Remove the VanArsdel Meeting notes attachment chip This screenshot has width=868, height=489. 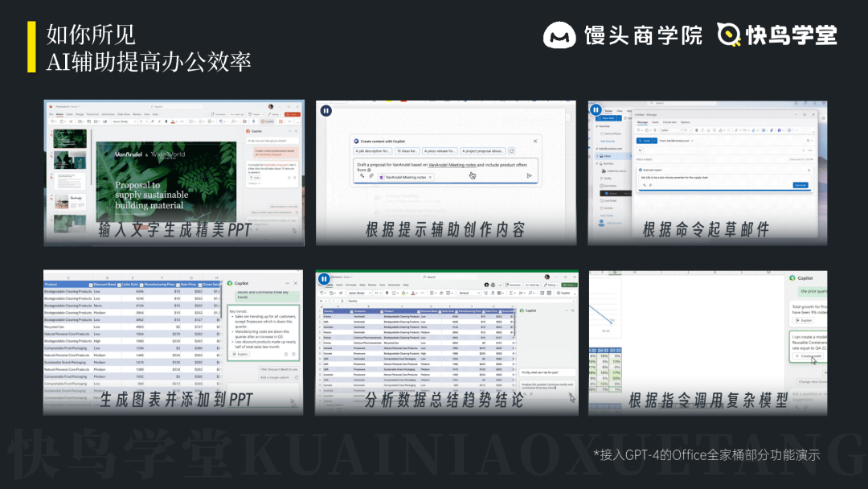(x=430, y=177)
